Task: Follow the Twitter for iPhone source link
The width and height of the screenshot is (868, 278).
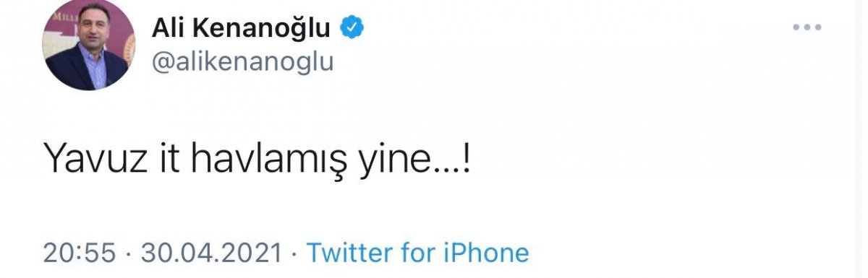Action: click(418, 252)
